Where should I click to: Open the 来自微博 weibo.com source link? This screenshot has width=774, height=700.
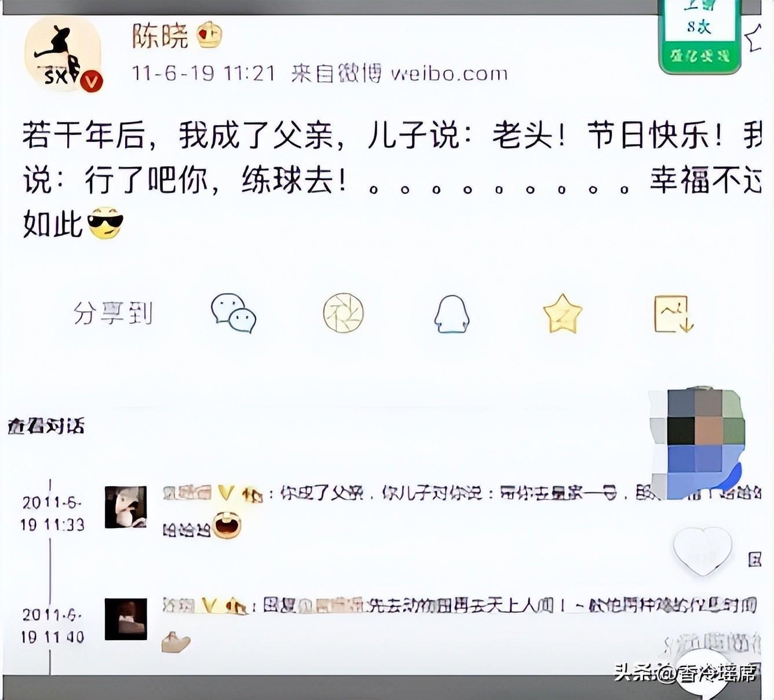pos(399,74)
